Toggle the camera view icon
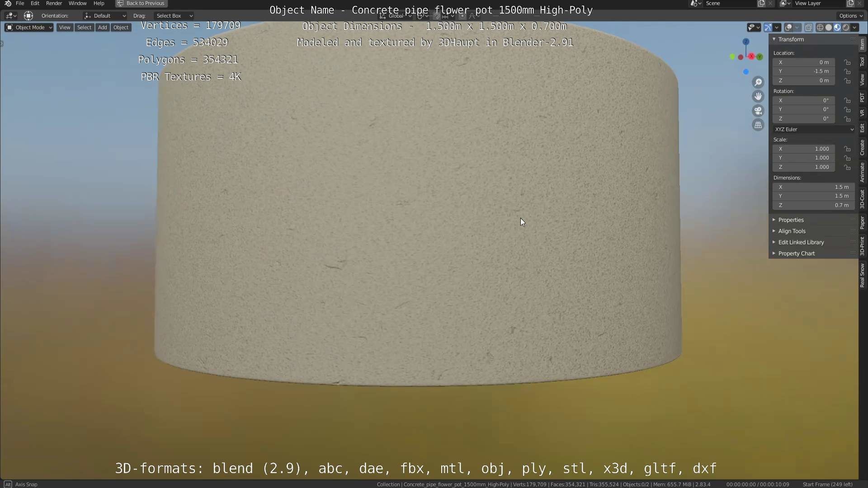The height and width of the screenshot is (488, 868). click(758, 111)
